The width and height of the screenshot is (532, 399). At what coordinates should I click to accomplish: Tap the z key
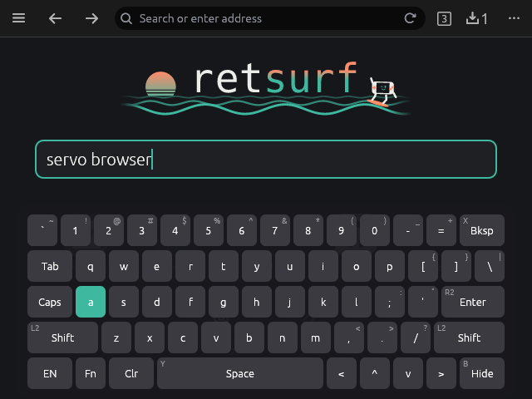click(116, 337)
